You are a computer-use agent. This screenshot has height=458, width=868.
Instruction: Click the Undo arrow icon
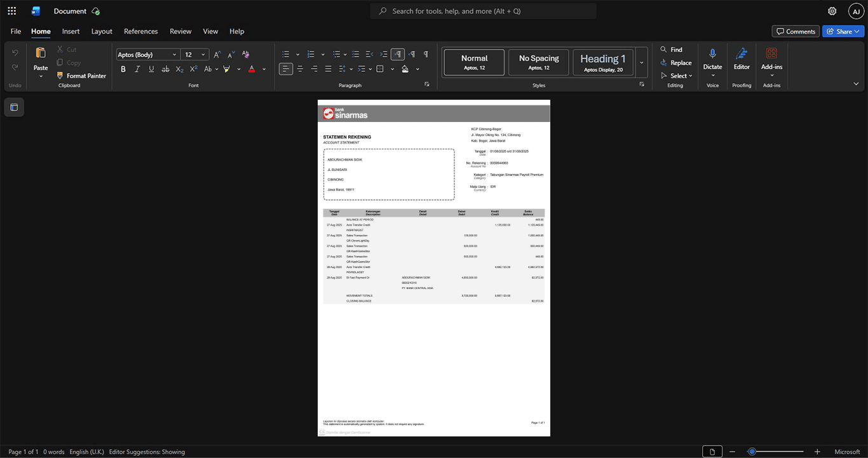click(x=15, y=52)
